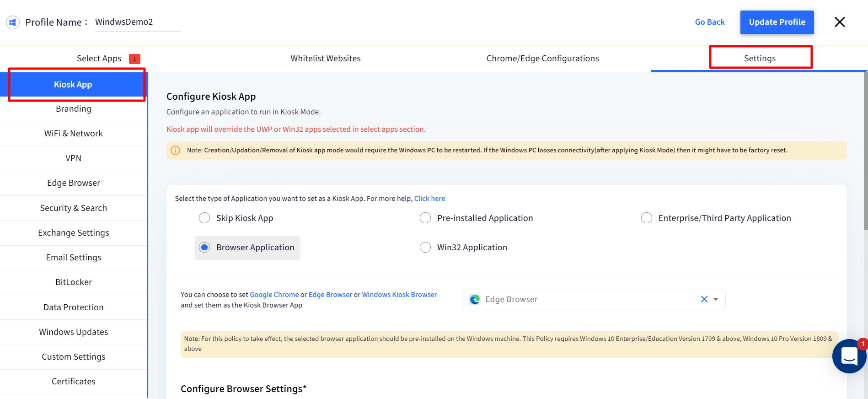
Task: Choose Pre-installed Application option
Action: 425,218
